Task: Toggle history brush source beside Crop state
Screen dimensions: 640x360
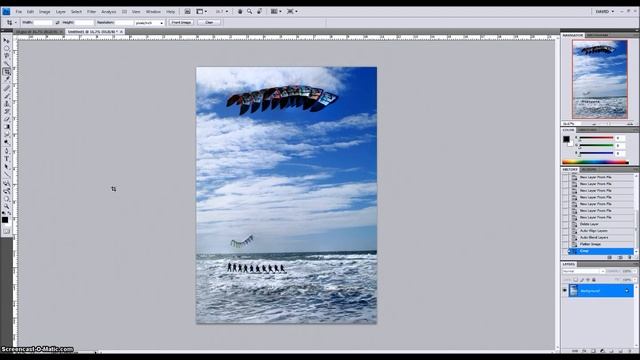Action: pos(565,251)
